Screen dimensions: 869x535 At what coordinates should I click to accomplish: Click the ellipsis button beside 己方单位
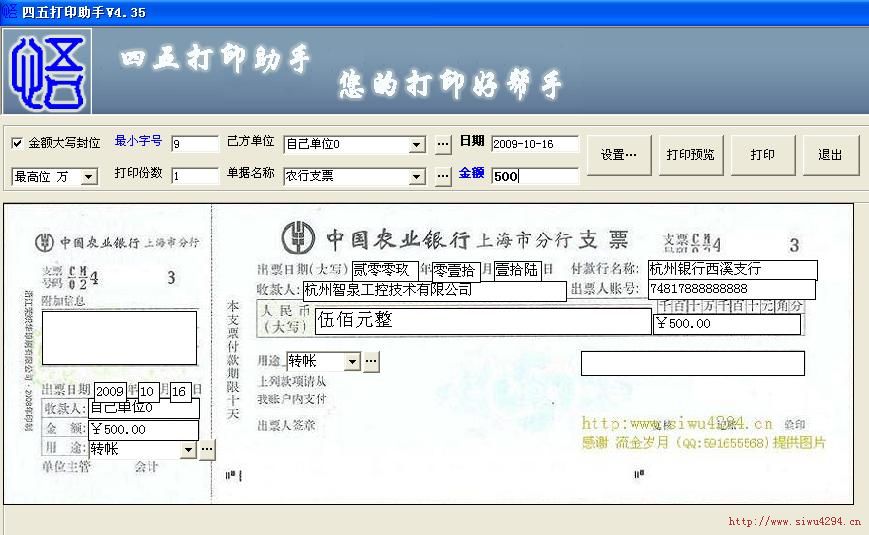pos(443,145)
